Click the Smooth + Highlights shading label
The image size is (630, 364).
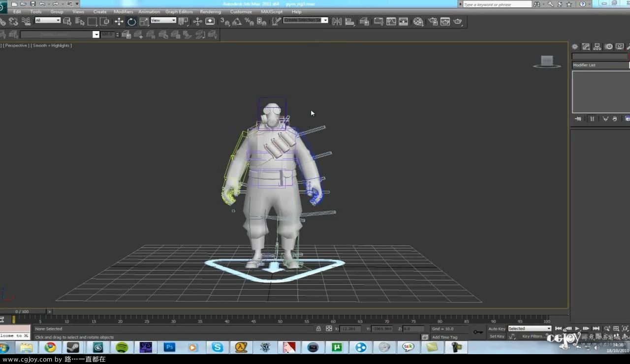click(x=52, y=45)
